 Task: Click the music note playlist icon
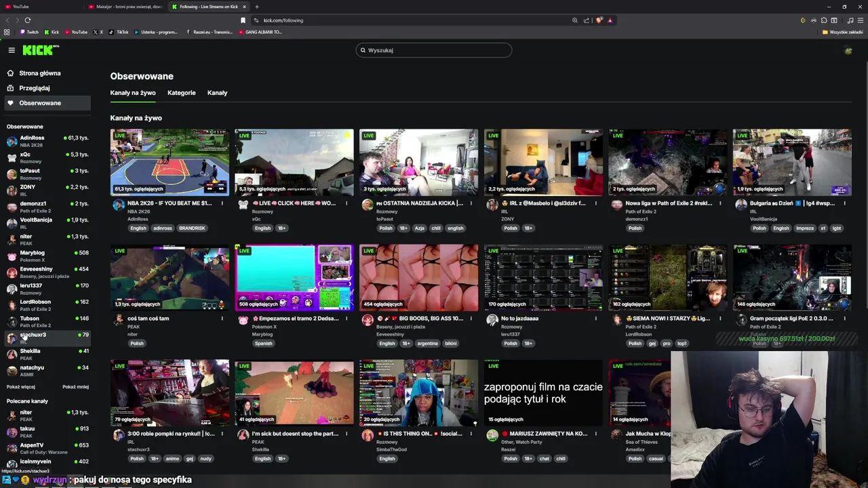(x=850, y=20)
